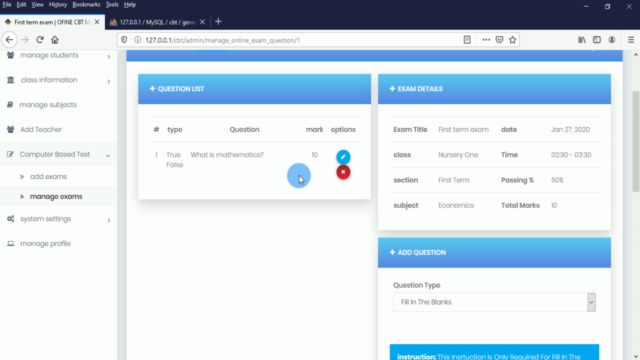Click the Question Type dropdown arrow
Image resolution: width=640 pixels, height=360 pixels.
(x=591, y=302)
